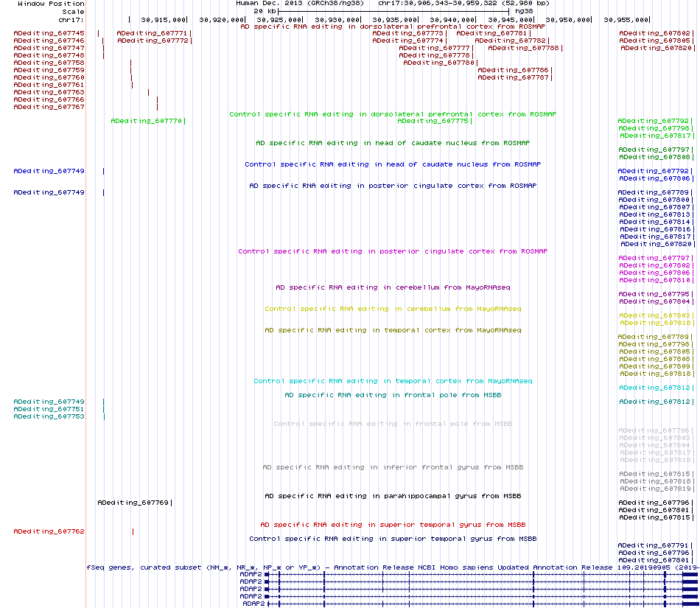
Task: Select the ADediting_607769 parahippocampal site
Action: click(135, 503)
